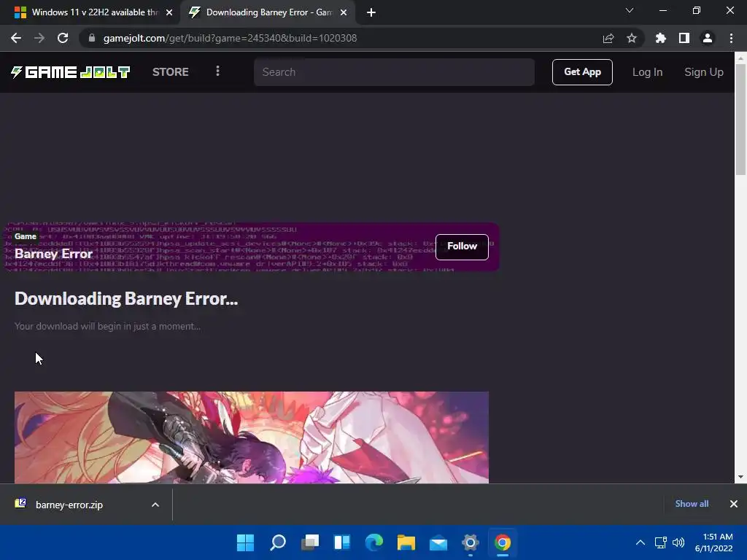Open a new browser tab
The image size is (747, 560).
371,12
